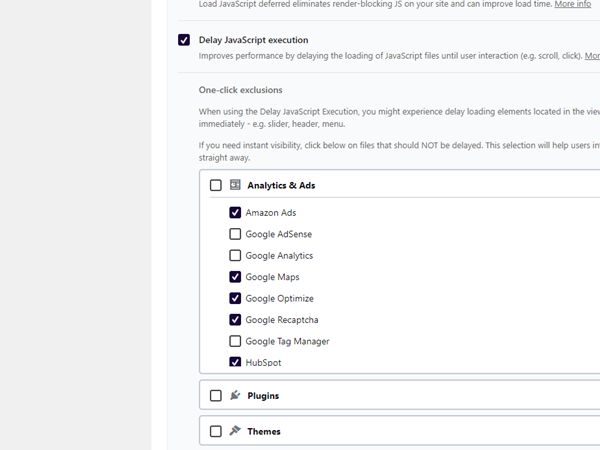Click the One-click exclusions heading
The width and height of the screenshot is (600, 450).
(x=240, y=90)
